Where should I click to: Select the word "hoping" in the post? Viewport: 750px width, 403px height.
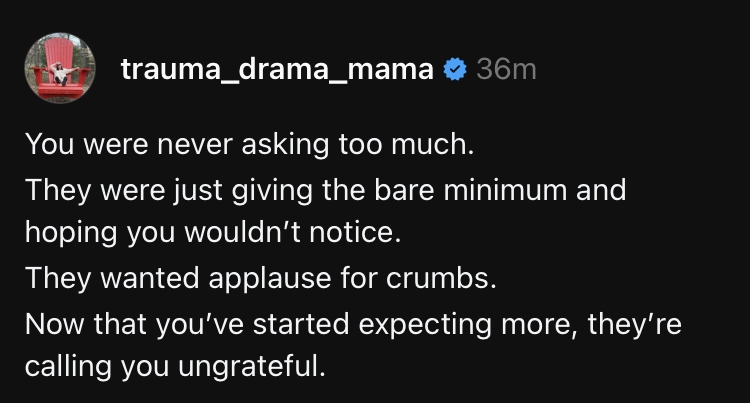(71, 233)
